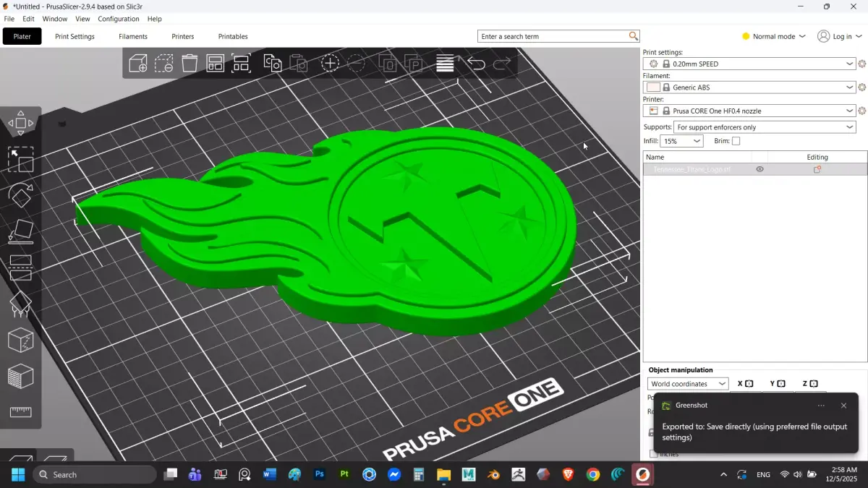Image resolution: width=868 pixels, height=488 pixels.
Task: Click the gear next to Printer dropdown
Action: [x=862, y=111]
